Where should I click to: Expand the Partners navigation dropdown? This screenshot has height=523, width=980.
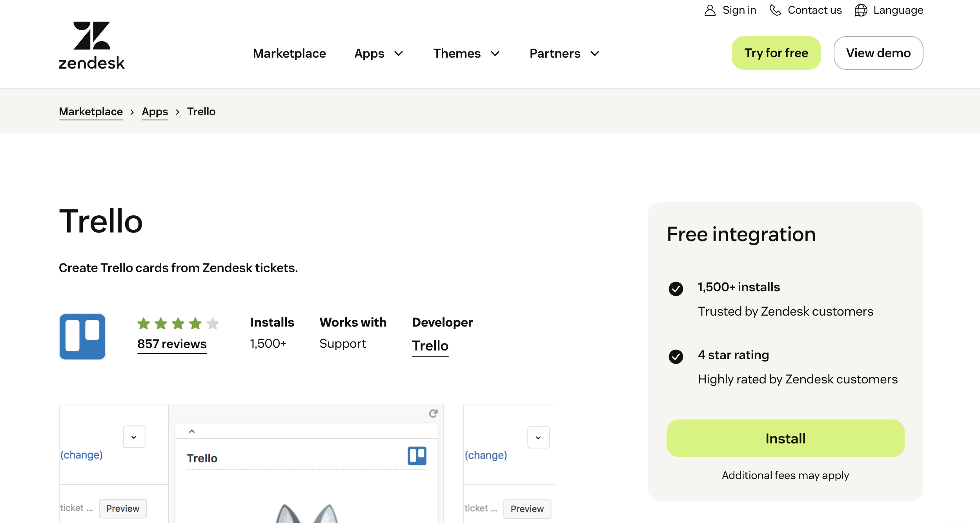tap(594, 54)
